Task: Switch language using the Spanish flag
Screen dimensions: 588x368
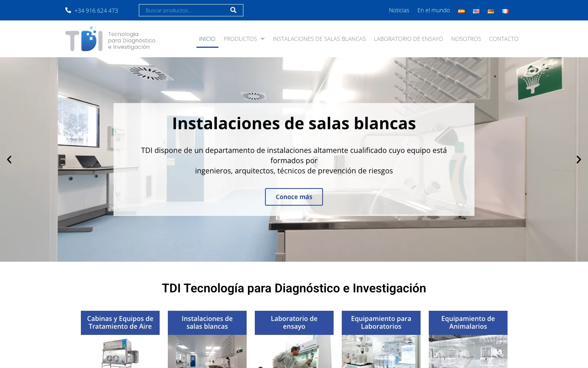Action: tap(461, 11)
